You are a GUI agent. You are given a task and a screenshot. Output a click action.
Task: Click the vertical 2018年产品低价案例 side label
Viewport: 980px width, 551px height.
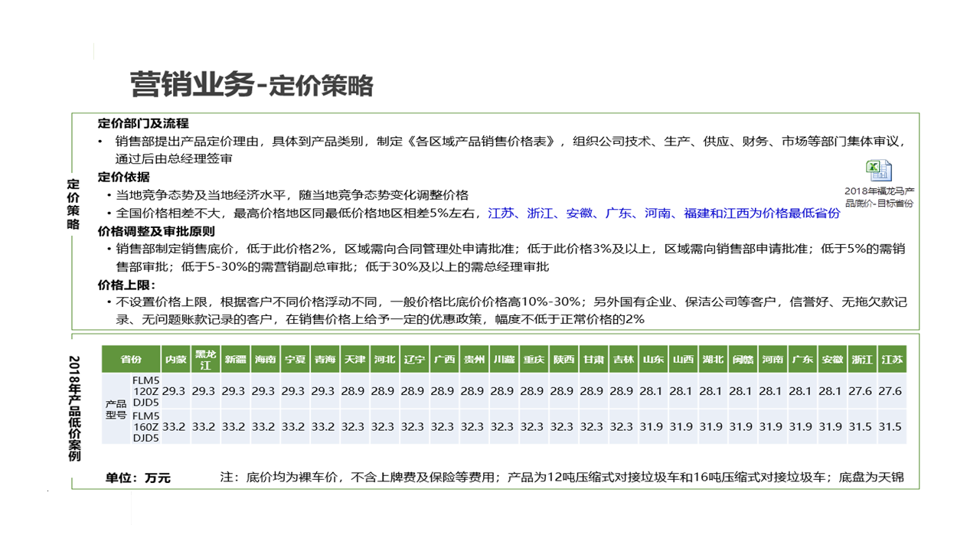pos(74,407)
